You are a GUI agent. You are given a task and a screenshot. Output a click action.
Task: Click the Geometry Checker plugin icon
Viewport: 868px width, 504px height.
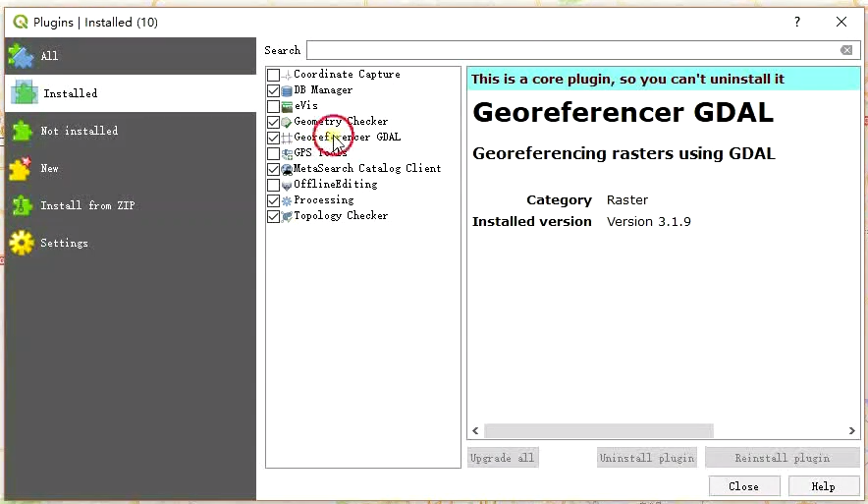coord(287,122)
